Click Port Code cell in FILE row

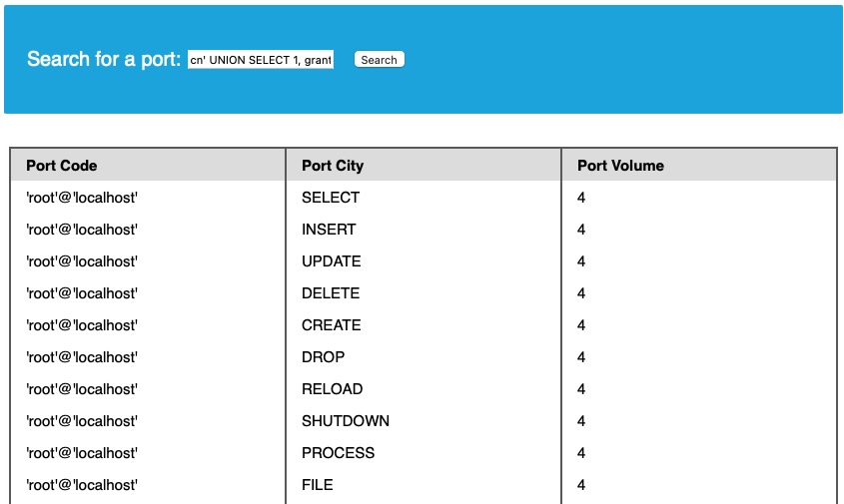82,485
